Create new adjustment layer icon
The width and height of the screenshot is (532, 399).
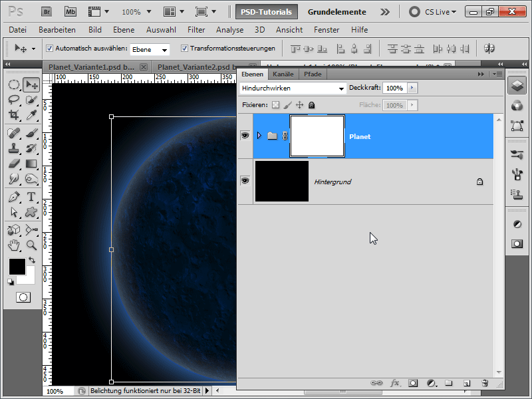coord(431,383)
